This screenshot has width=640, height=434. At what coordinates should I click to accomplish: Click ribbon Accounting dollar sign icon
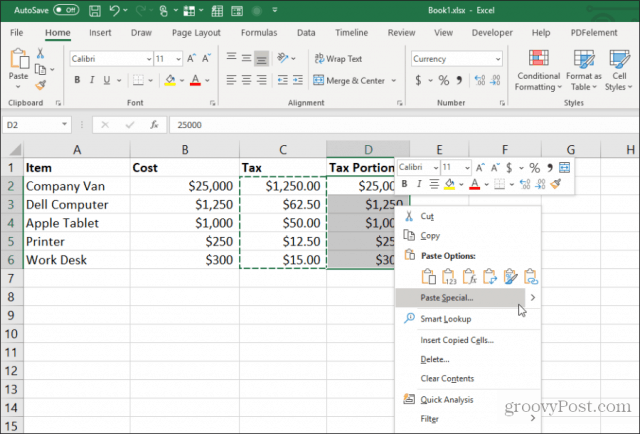418,80
